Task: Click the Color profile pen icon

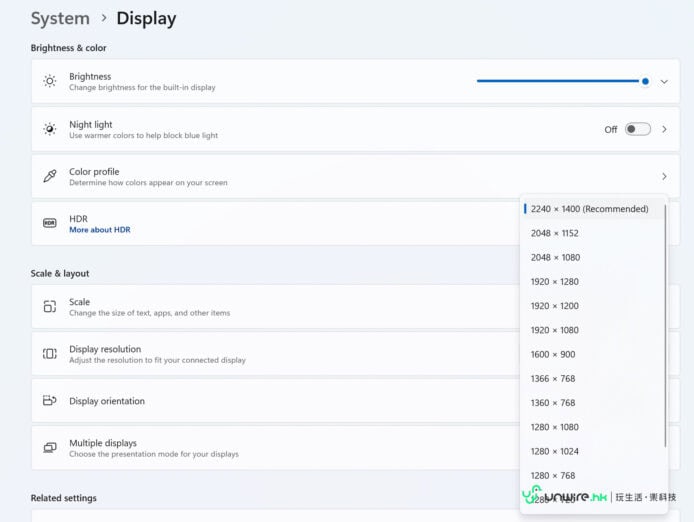Action: (50, 176)
